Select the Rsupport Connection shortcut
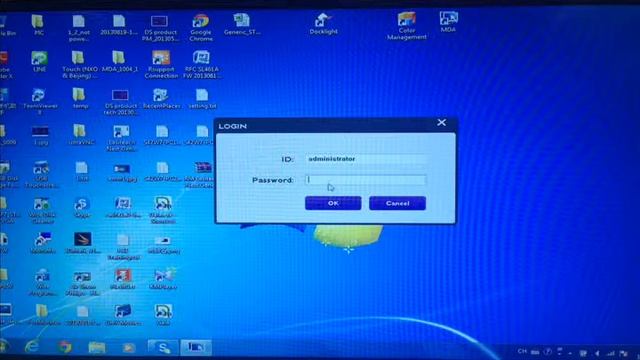This screenshot has height=360, width=640. pyautogui.click(x=161, y=64)
